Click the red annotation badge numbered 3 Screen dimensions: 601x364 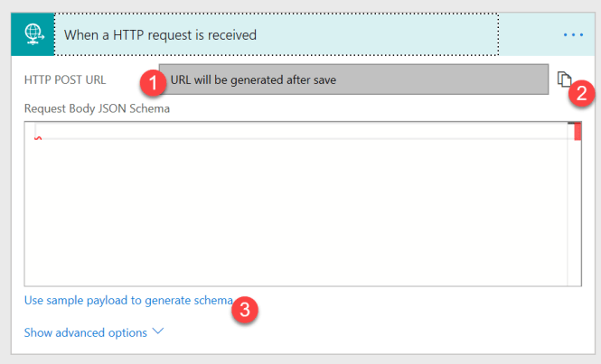(x=245, y=309)
